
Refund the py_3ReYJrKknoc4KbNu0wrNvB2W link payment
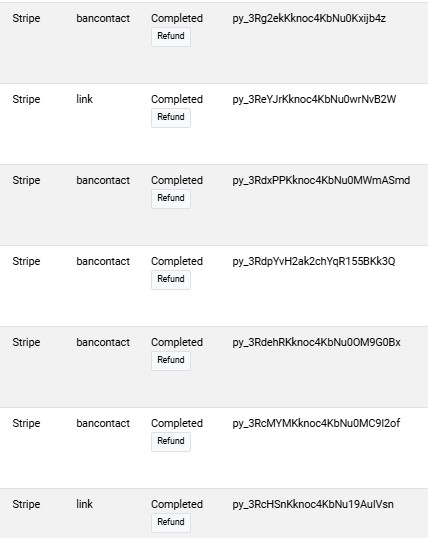(171, 118)
